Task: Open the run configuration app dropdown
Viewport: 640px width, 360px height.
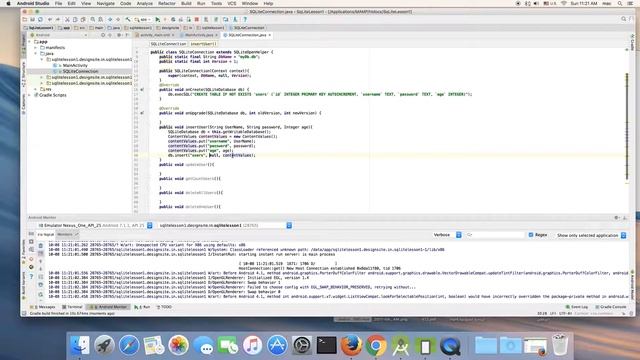Action: (x=143, y=19)
